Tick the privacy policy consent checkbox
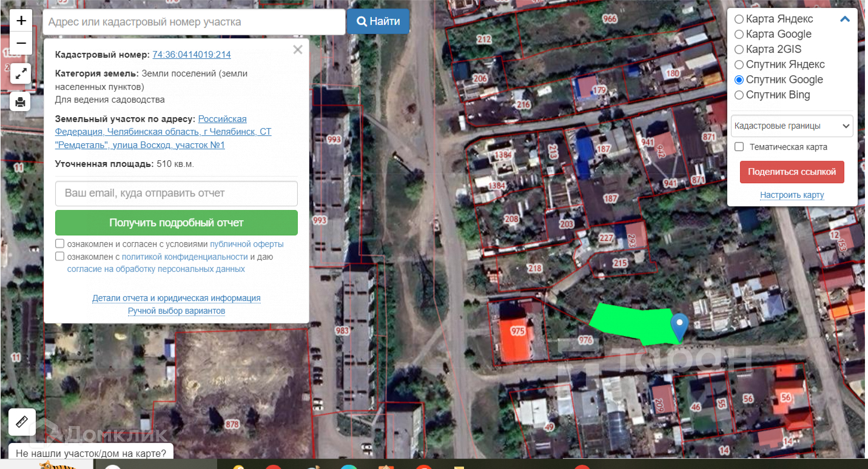This screenshot has height=469, width=868. 60,257
